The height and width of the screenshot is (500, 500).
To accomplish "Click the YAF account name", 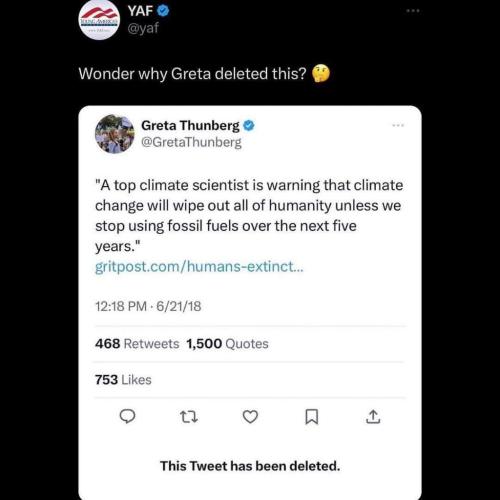I will tap(140, 11).
